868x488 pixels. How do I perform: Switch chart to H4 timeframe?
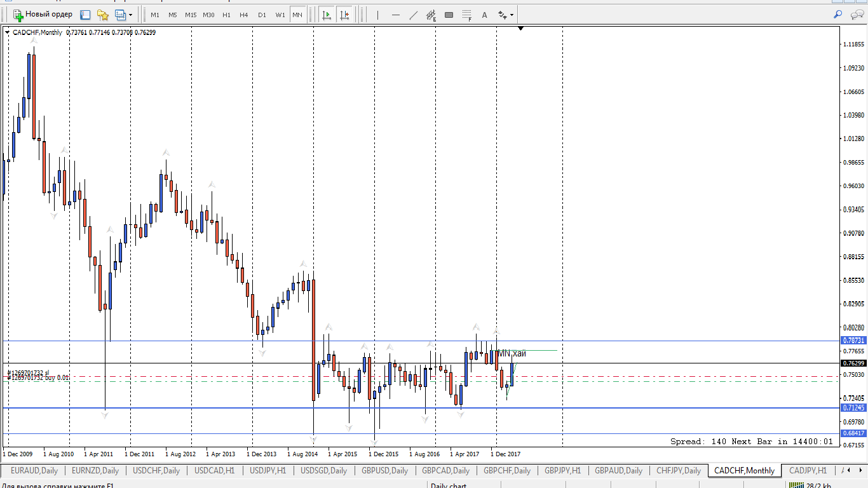click(x=244, y=15)
